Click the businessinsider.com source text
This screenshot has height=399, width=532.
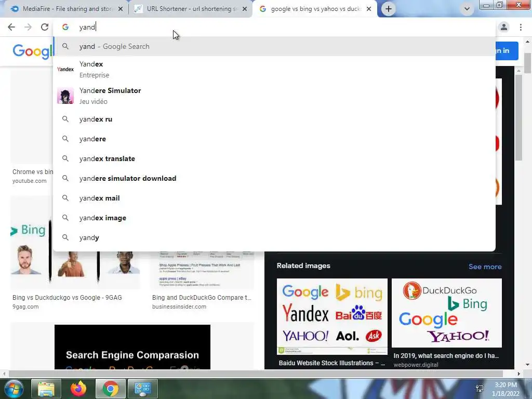[x=179, y=307]
